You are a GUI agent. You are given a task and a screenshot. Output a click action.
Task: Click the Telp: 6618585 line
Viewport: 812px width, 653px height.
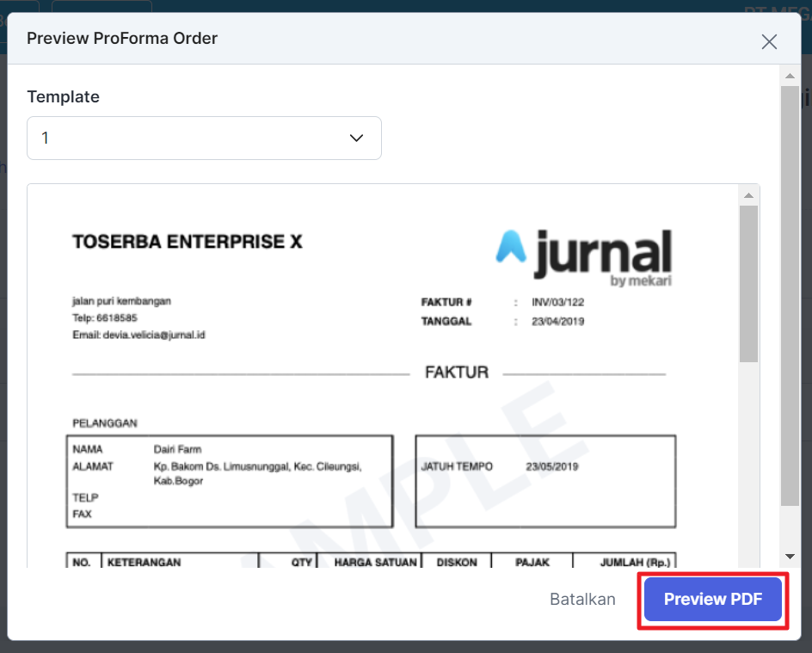pyautogui.click(x=105, y=318)
